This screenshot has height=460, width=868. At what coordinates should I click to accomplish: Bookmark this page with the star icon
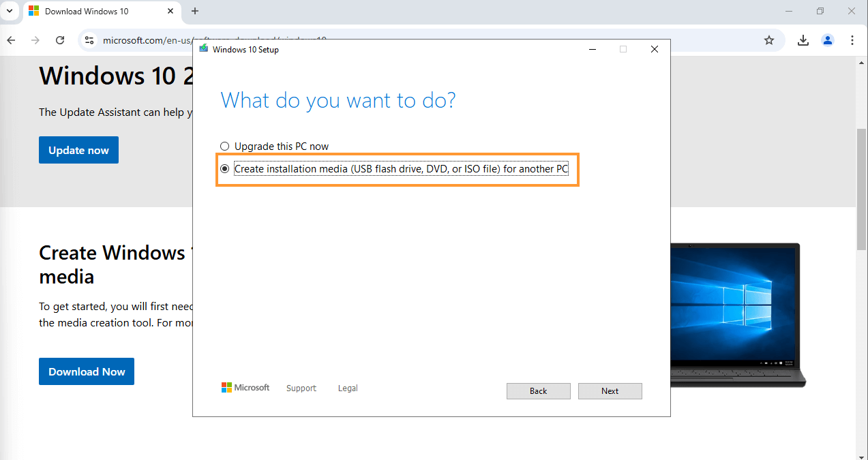coord(769,40)
